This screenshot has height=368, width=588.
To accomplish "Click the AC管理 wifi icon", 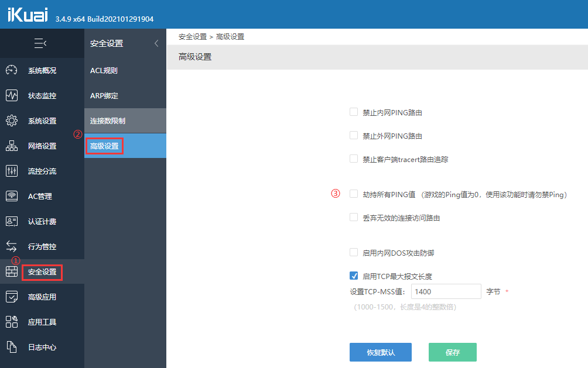I will (12, 196).
